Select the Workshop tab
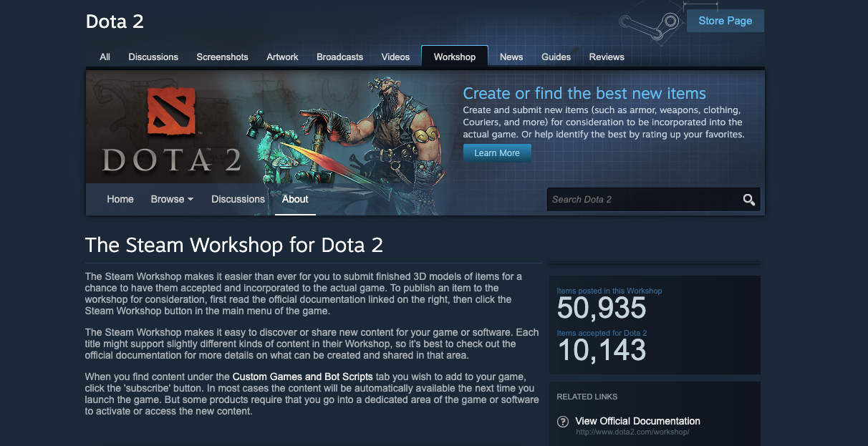Screen dimensions: 868x446 pos(455,57)
